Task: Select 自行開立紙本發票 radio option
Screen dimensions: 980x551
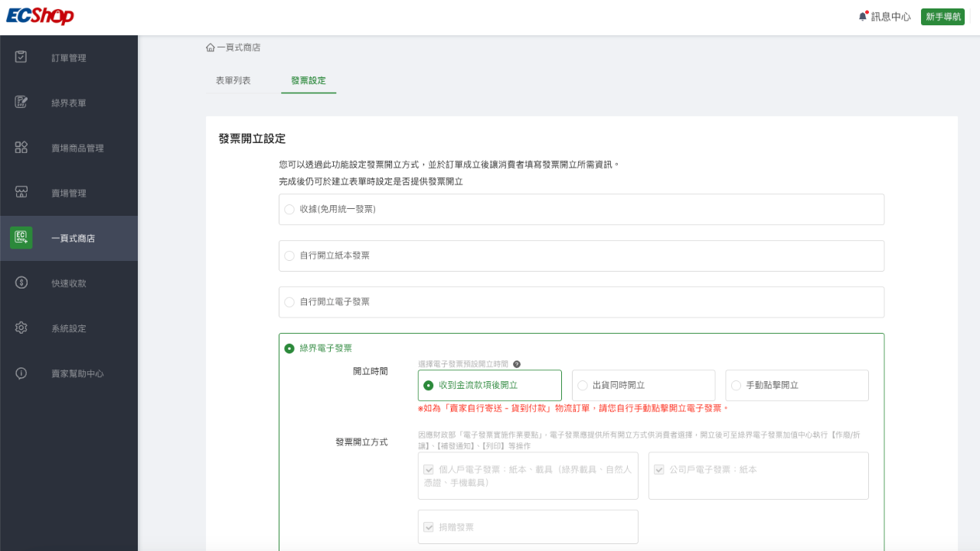Action: tap(289, 256)
